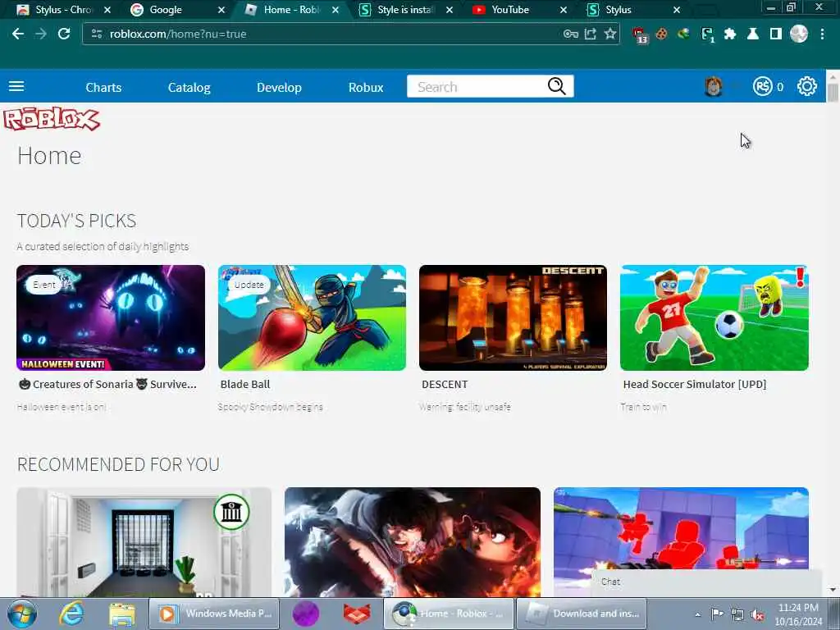Close the YouTube tab

tap(563, 10)
